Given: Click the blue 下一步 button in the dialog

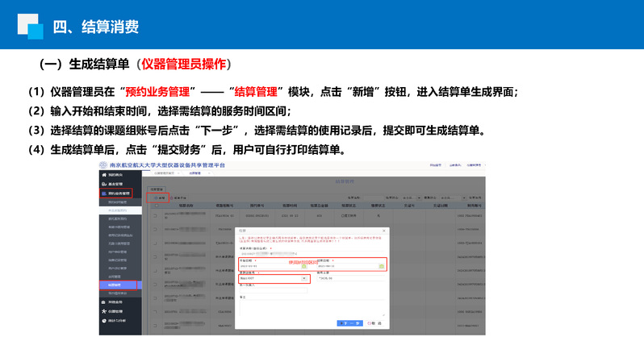Looking at the screenshot, I should tap(349, 322).
